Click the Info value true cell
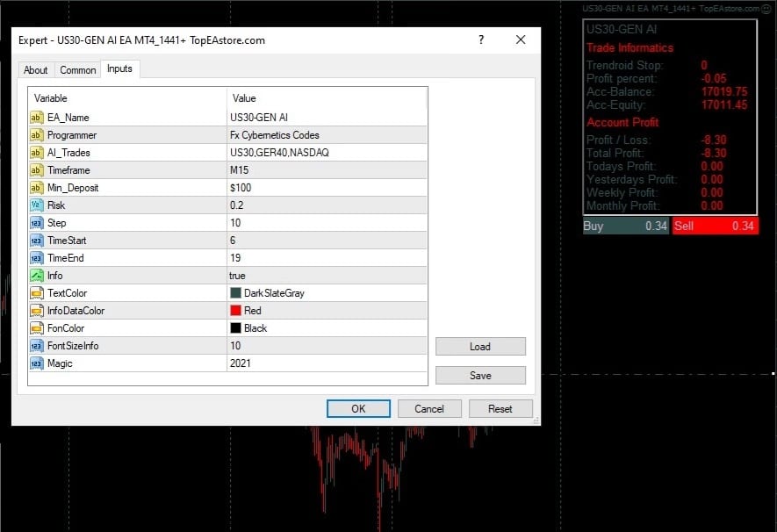Screen dimensions: 777x532 pyautogui.click(x=327, y=276)
